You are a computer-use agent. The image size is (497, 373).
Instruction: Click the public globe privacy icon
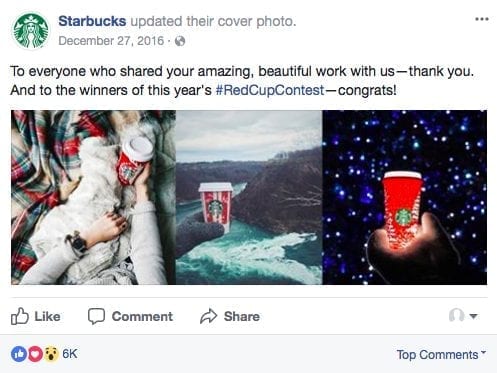click(180, 41)
